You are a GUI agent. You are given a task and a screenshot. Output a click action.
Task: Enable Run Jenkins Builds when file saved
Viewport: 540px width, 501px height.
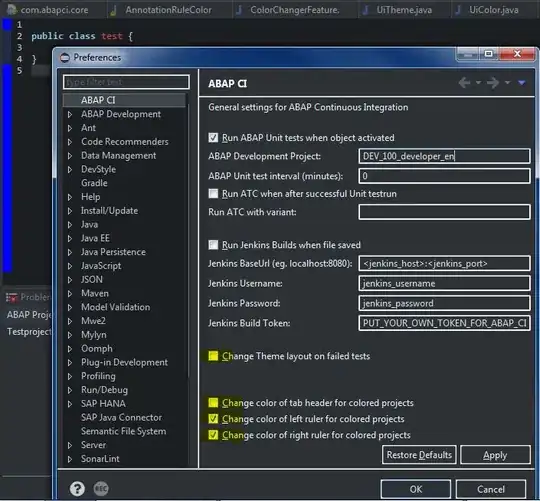pyautogui.click(x=213, y=245)
